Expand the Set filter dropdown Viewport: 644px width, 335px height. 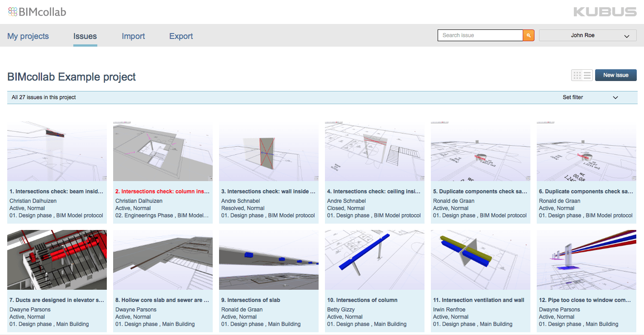590,97
